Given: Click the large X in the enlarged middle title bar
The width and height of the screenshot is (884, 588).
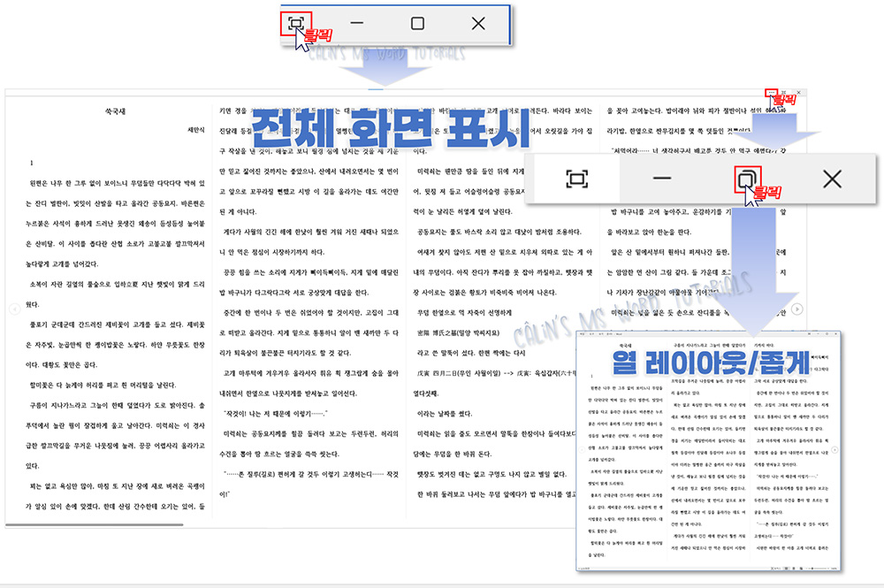Looking at the screenshot, I should [x=832, y=179].
